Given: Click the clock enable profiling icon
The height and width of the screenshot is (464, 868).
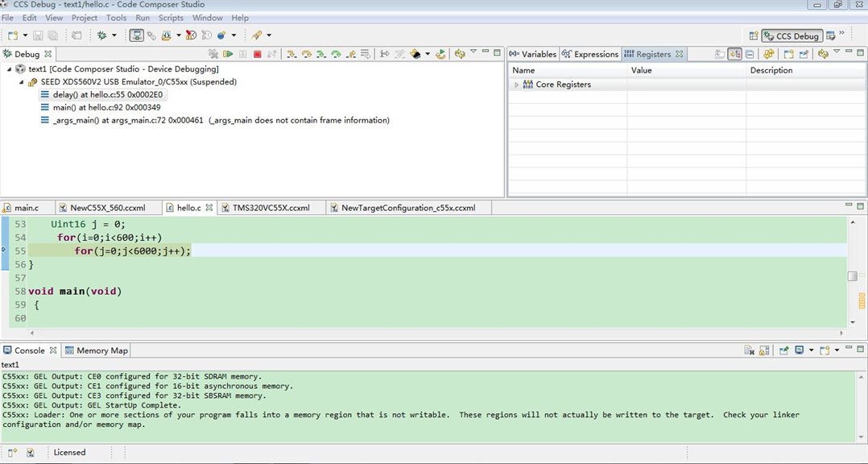Looking at the screenshot, I should [x=191, y=35].
